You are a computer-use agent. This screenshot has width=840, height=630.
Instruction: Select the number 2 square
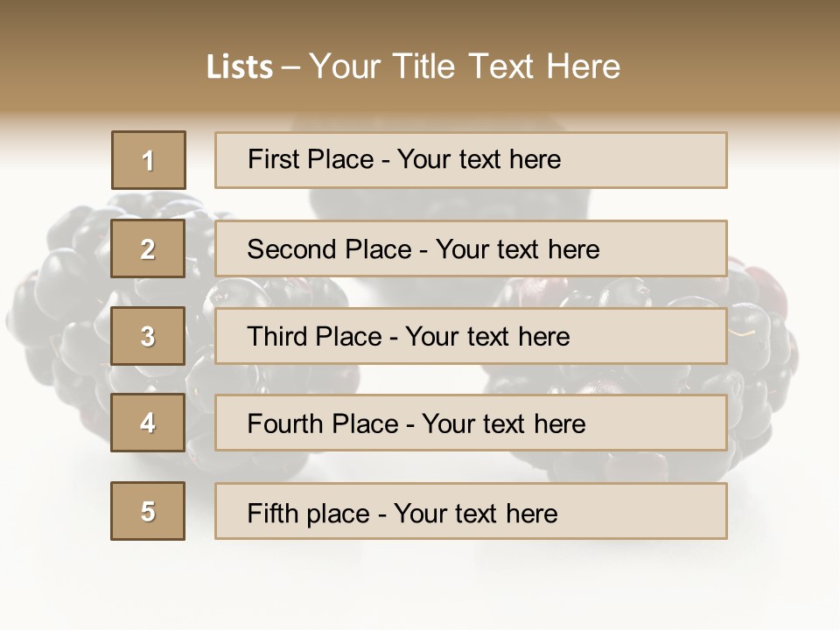point(148,248)
